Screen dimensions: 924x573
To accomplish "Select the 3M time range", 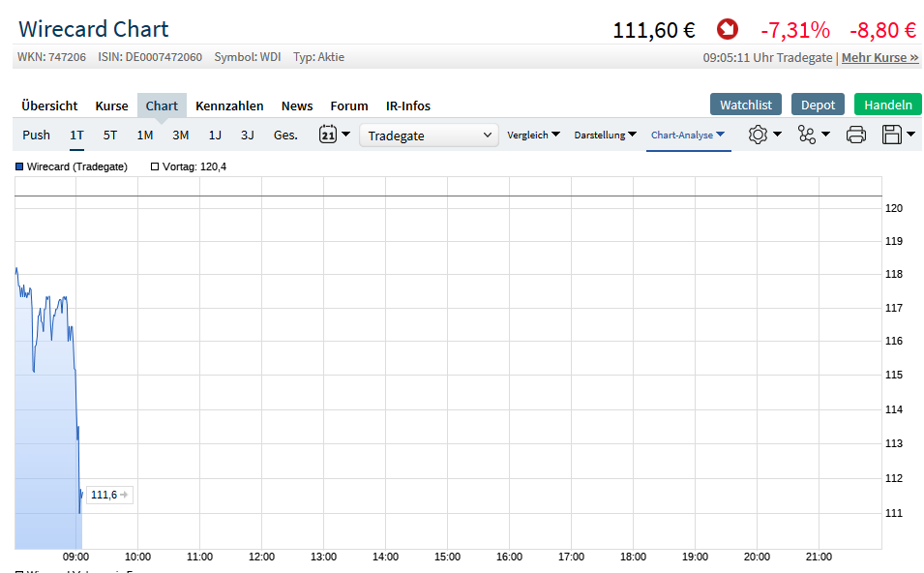I will [x=180, y=135].
